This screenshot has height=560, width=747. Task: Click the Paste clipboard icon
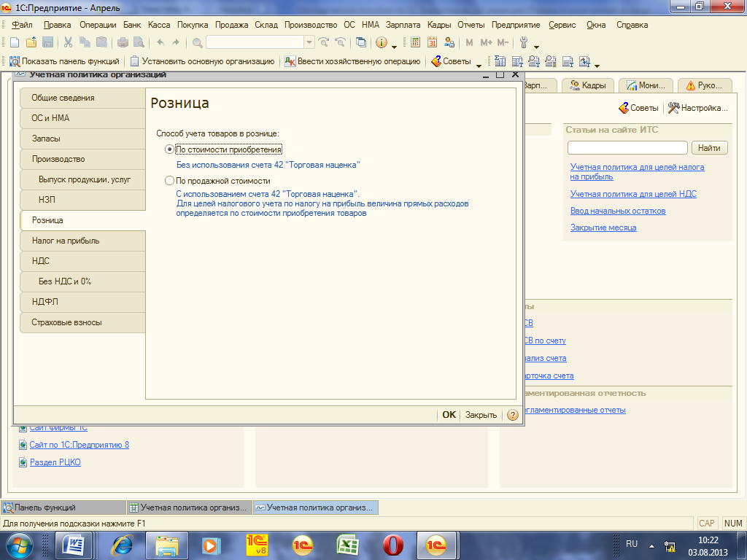pos(101,42)
